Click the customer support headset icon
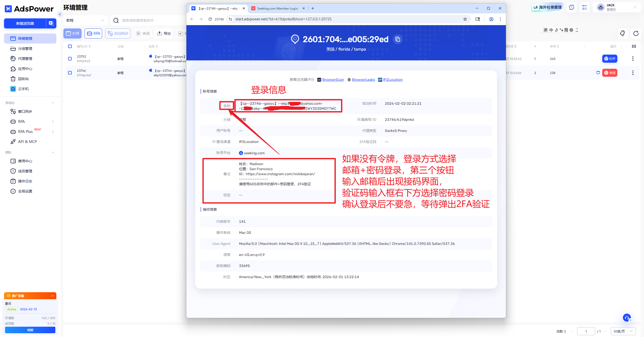644x337 pixels. coord(627,318)
